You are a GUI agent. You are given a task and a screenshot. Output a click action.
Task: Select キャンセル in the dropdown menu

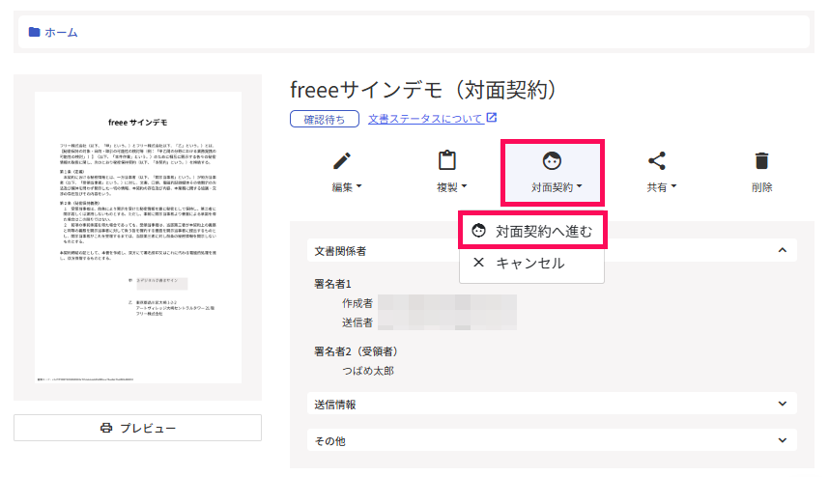531,263
